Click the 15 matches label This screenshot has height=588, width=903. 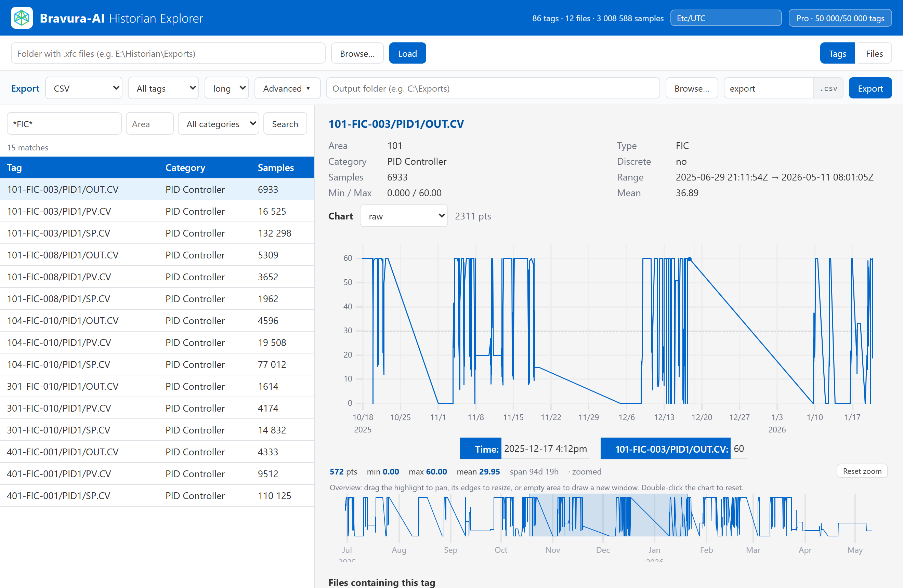tap(28, 147)
